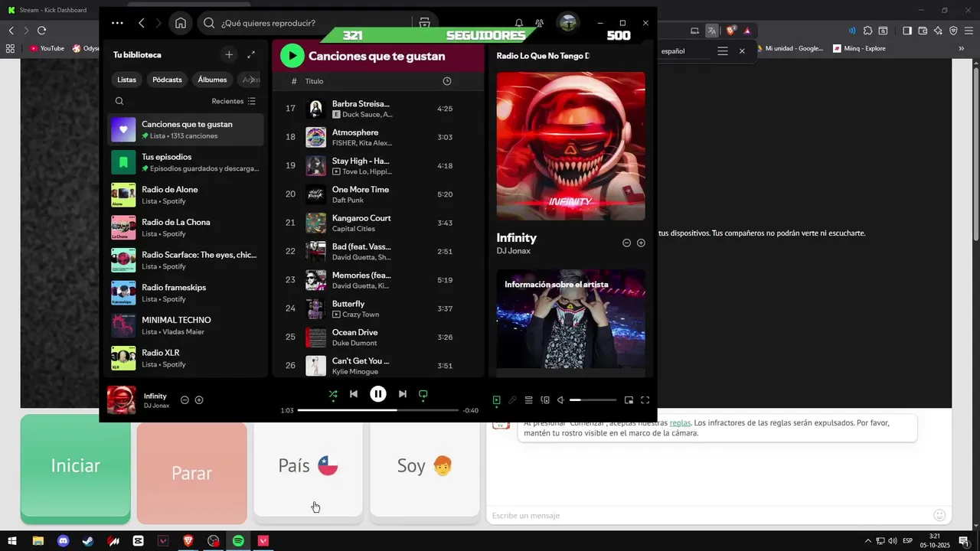Connect to a device icon
Screen dimensions: 980x551
click(x=545, y=400)
